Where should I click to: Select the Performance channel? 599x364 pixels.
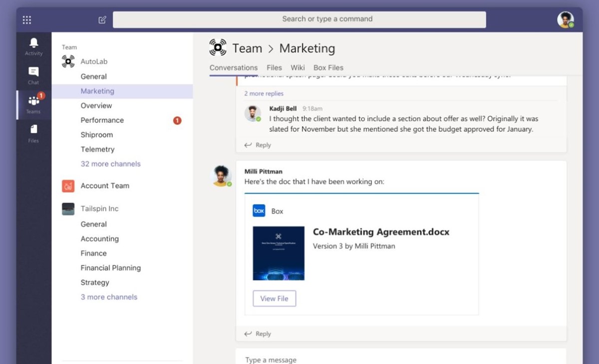[x=102, y=120]
